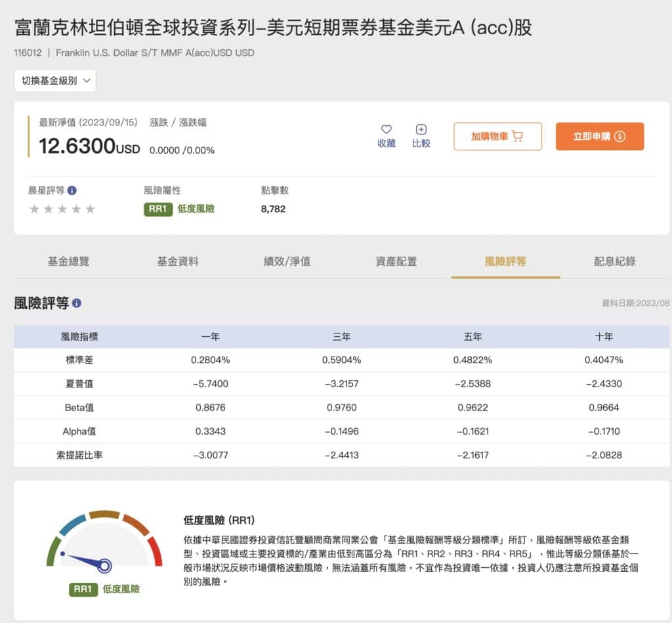Click the shopping cart icon in 加購物車
Image resolution: width=672 pixels, height=623 pixels.
[518, 137]
